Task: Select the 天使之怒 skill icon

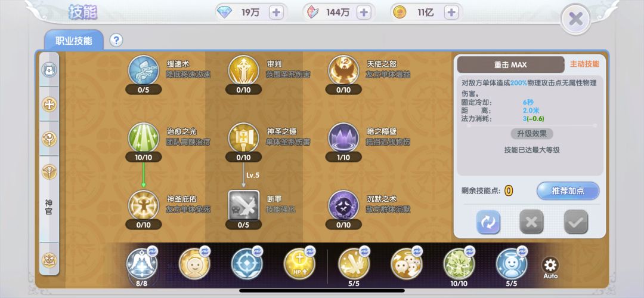Action: click(343, 70)
